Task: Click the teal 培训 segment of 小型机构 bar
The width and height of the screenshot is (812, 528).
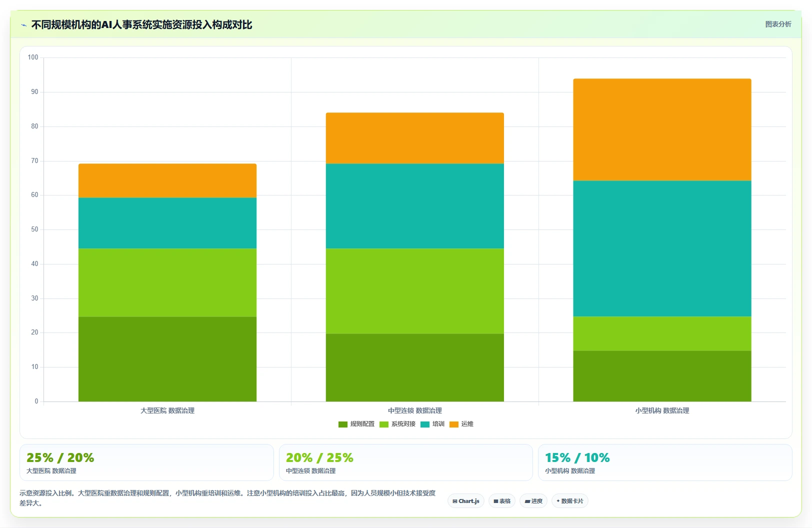Action: tap(662, 248)
